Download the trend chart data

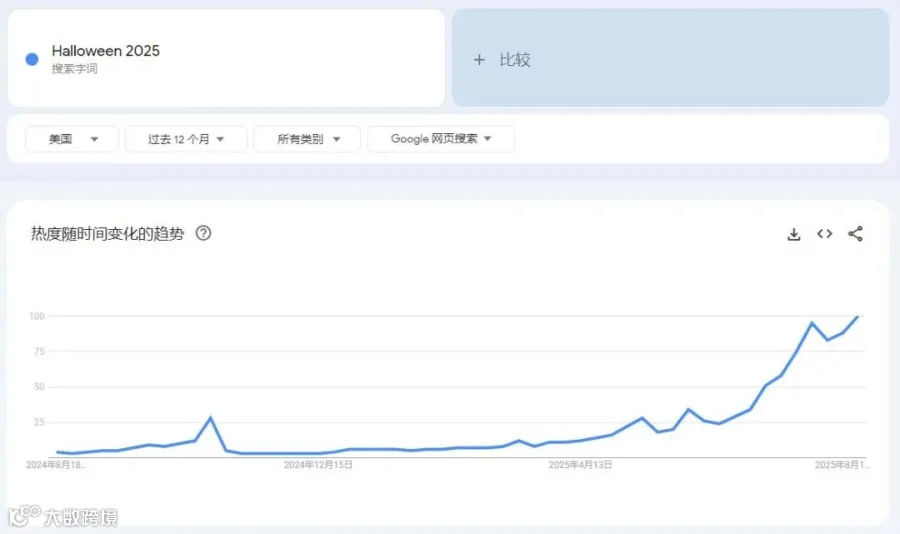tap(794, 234)
